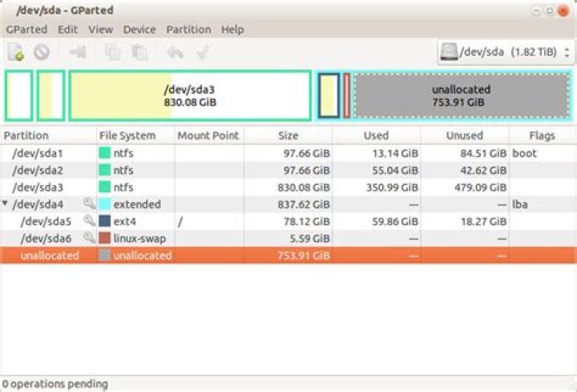Viewport: 577px width, 392px height.
Task: Click the Flags column header
Action: 543,135
